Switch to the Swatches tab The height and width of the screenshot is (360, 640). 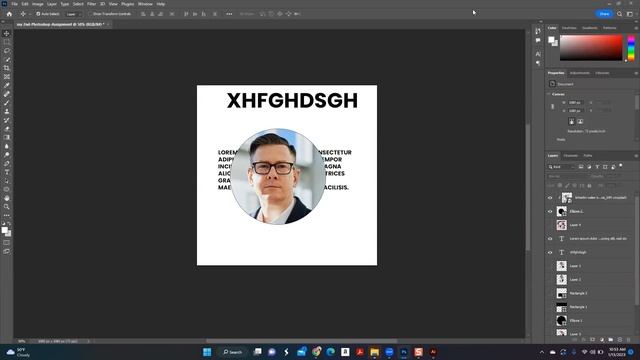(x=569, y=28)
